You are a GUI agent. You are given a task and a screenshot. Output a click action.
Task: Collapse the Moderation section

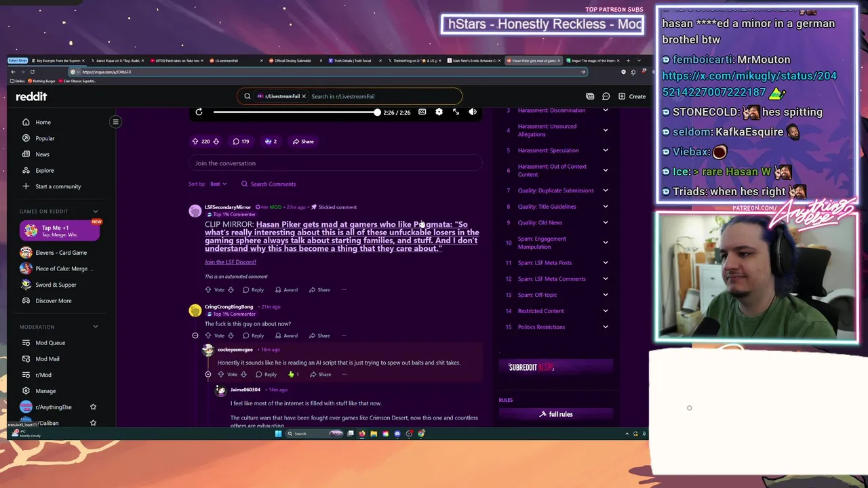click(x=96, y=327)
